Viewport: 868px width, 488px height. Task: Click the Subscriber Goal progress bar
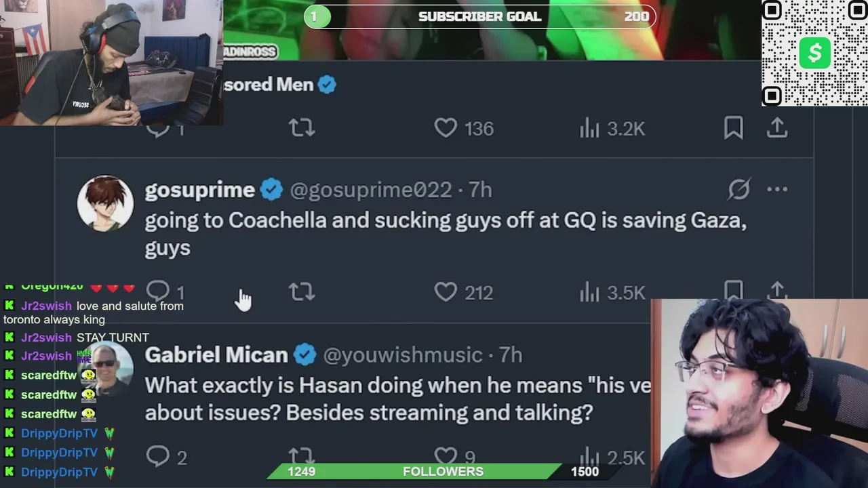479,16
